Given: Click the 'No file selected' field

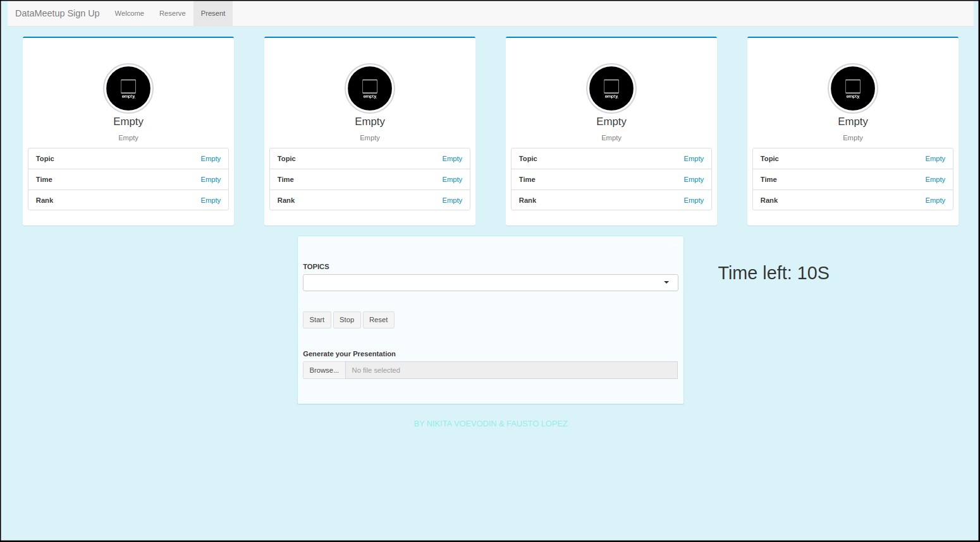Looking at the screenshot, I should tap(511, 370).
